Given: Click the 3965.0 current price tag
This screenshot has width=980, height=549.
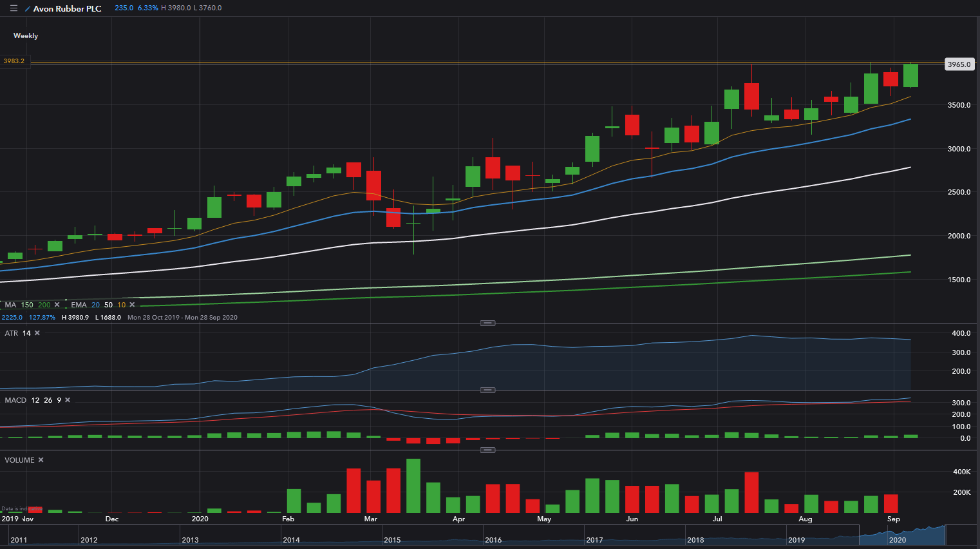Looking at the screenshot, I should (959, 64).
